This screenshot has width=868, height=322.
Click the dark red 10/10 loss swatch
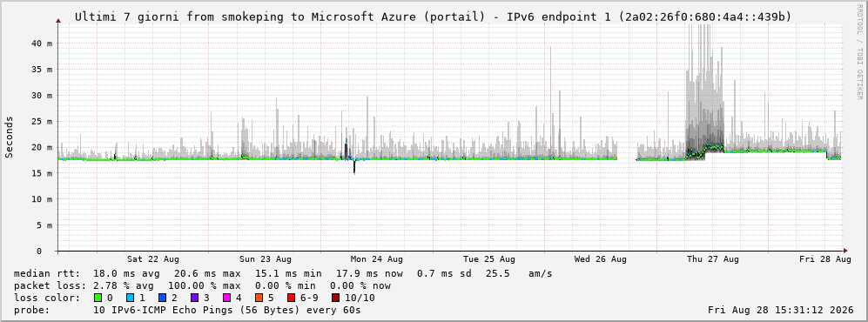pyautogui.click(x=336, y=298)
